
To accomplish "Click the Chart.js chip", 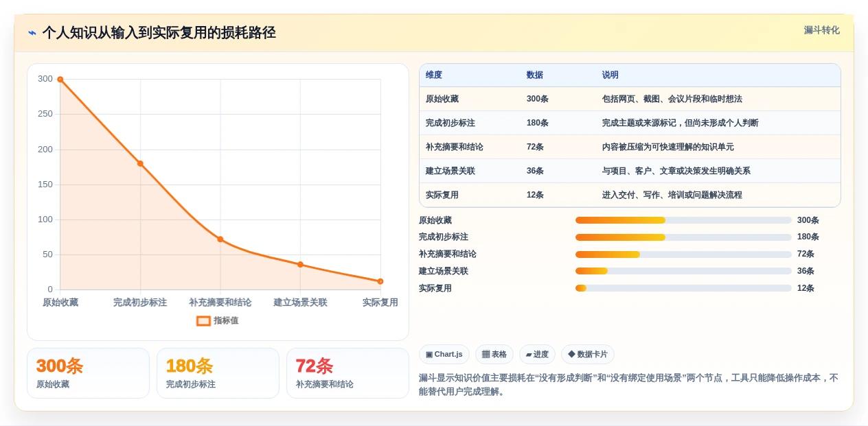I will tap(444, 354).
